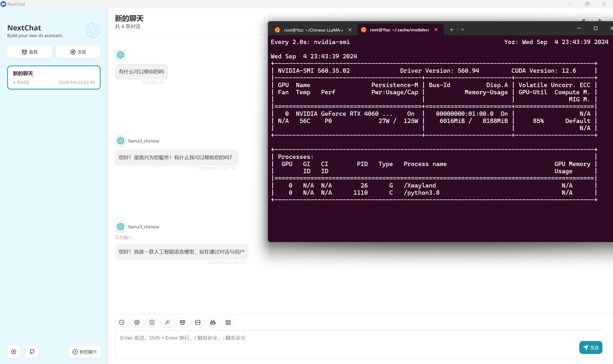
Task: Click the 发现 (Discover) button
Action: [x=78, y=52]
